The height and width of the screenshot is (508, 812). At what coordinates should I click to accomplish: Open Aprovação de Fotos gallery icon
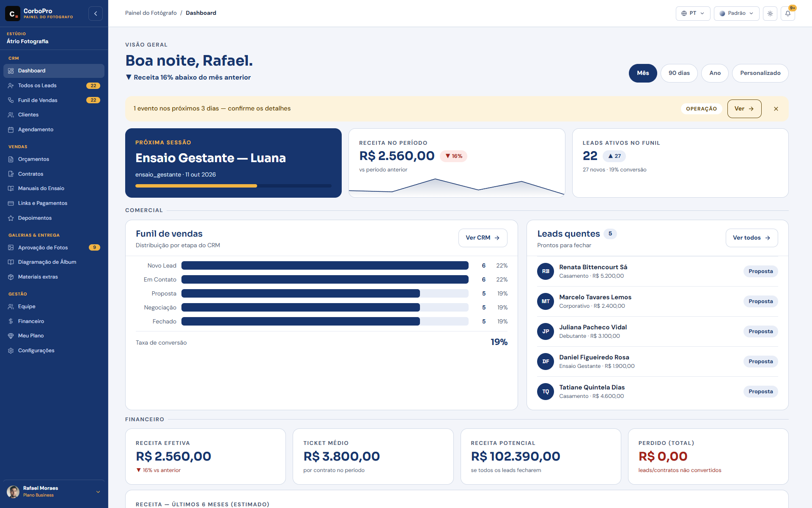[x=11, y=248]
